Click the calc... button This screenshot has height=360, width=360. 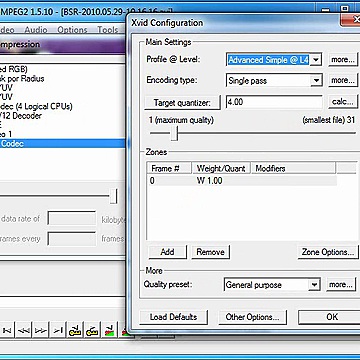tap(343, 102)
